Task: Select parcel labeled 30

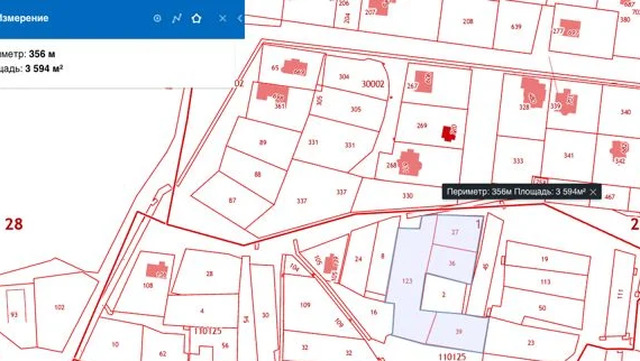Action: pos(265,315)
